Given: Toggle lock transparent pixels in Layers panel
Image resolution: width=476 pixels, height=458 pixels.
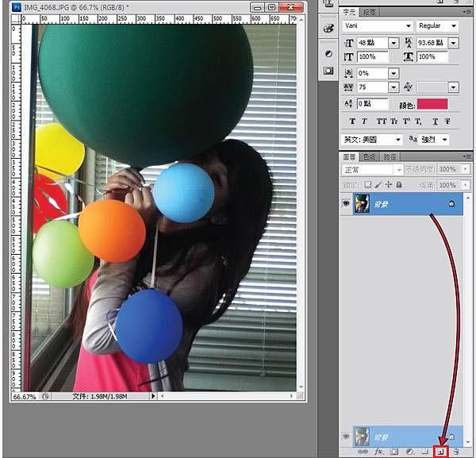Looking at the screenshot, I should pos(367,185).
